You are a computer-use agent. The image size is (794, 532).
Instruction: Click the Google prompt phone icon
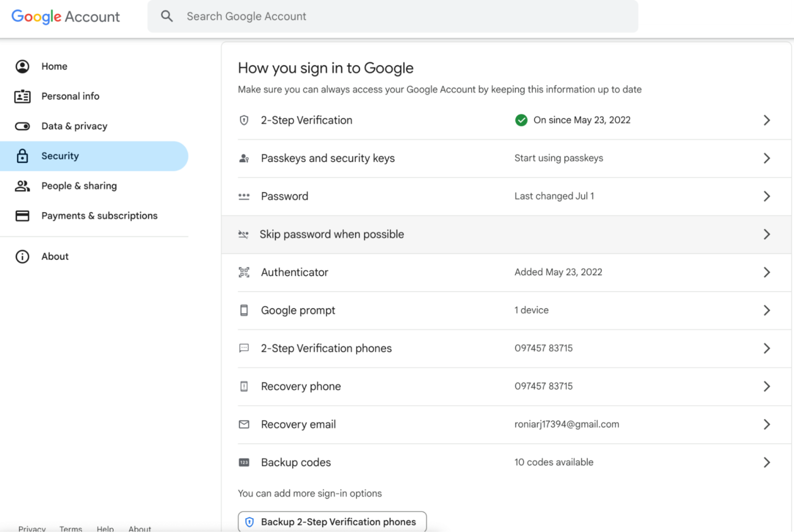tap(244, 310)
